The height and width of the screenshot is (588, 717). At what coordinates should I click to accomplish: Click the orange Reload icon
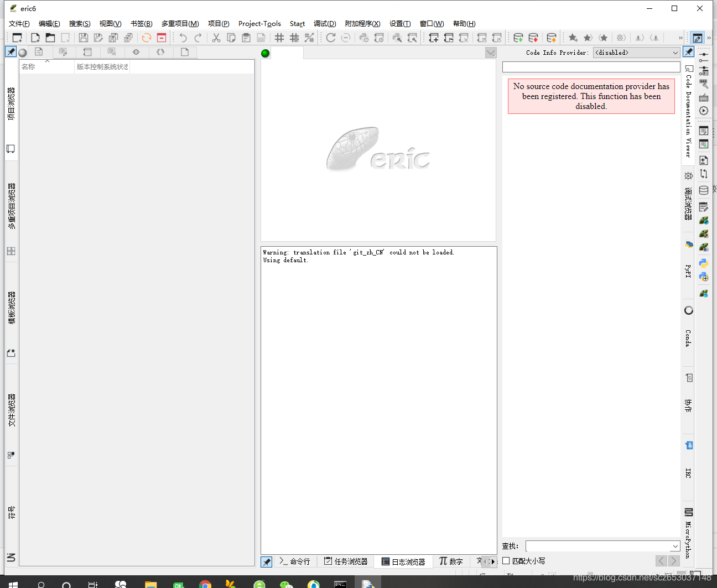pos(147,38)
